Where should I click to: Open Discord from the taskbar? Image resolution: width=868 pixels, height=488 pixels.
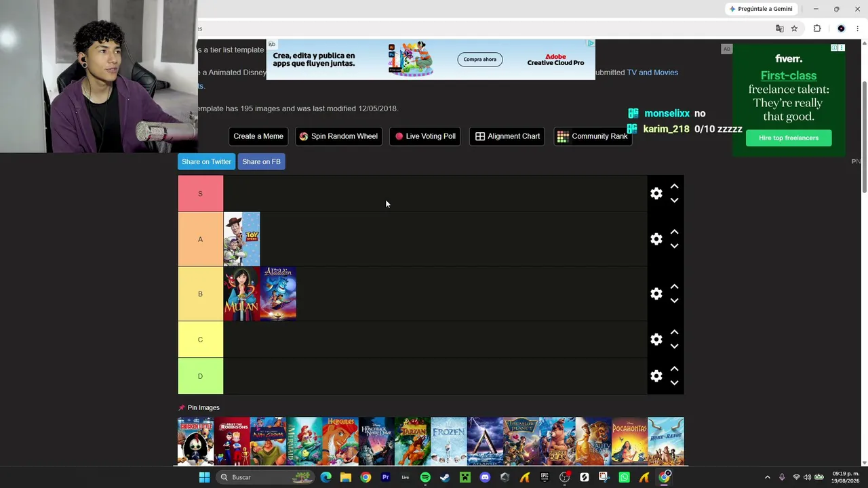click(485, 477)
